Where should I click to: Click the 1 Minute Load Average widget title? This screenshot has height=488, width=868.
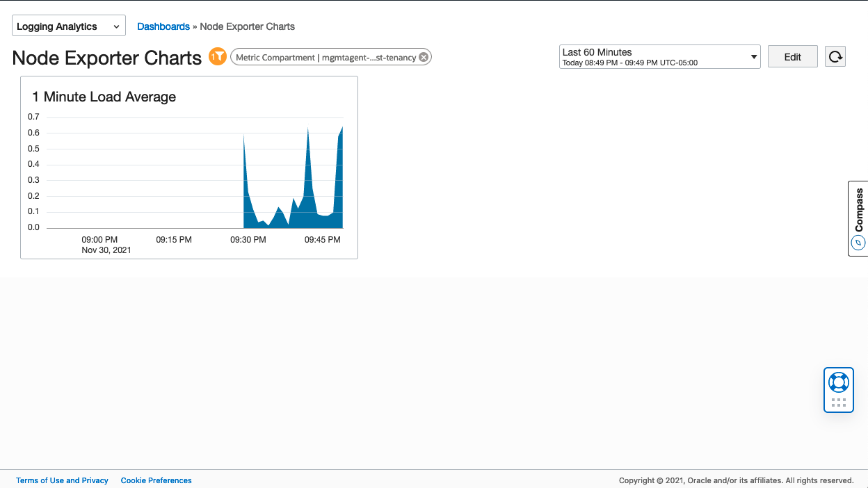click(x=104, y=97)
